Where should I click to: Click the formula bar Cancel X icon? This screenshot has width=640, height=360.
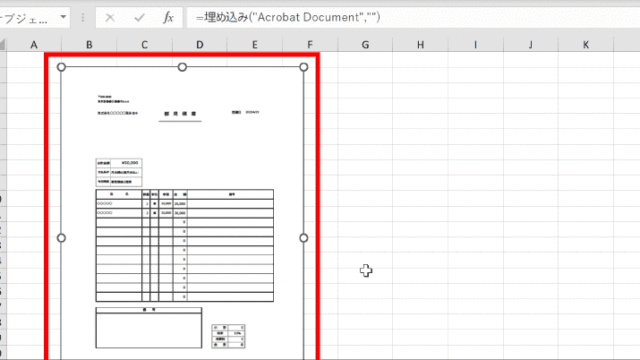[110, 18]
